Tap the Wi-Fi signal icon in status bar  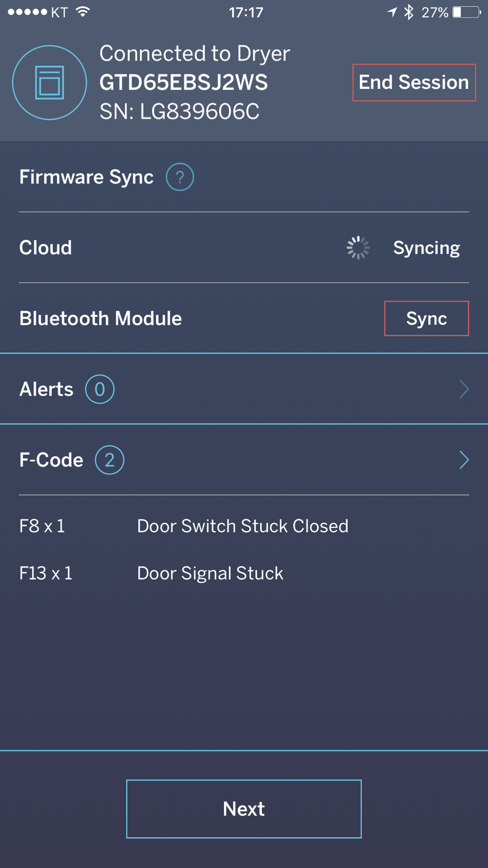coord(83,12)
